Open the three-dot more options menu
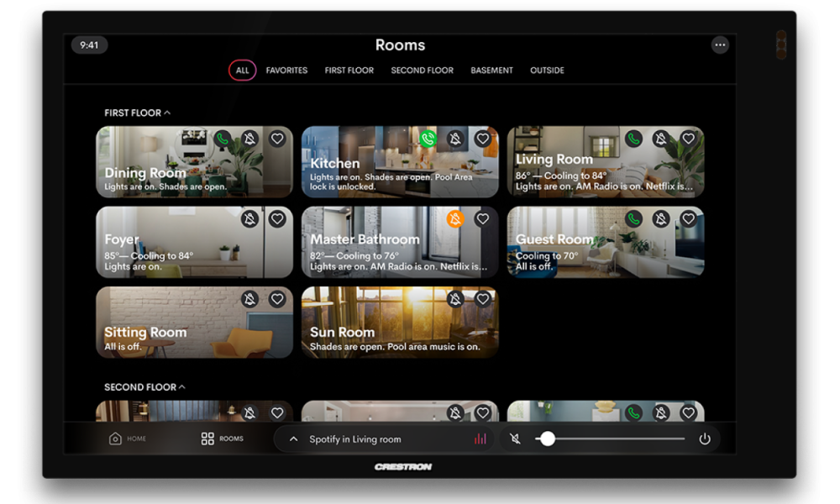 719,45
